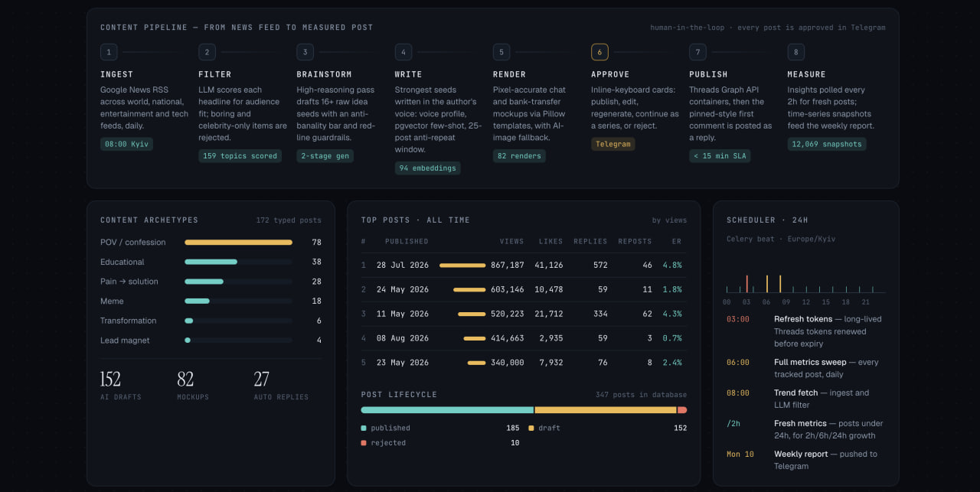Click the step 2 number badge for Filter
The width and height of the screenshot is (980, 492).
tap(207, 52)
